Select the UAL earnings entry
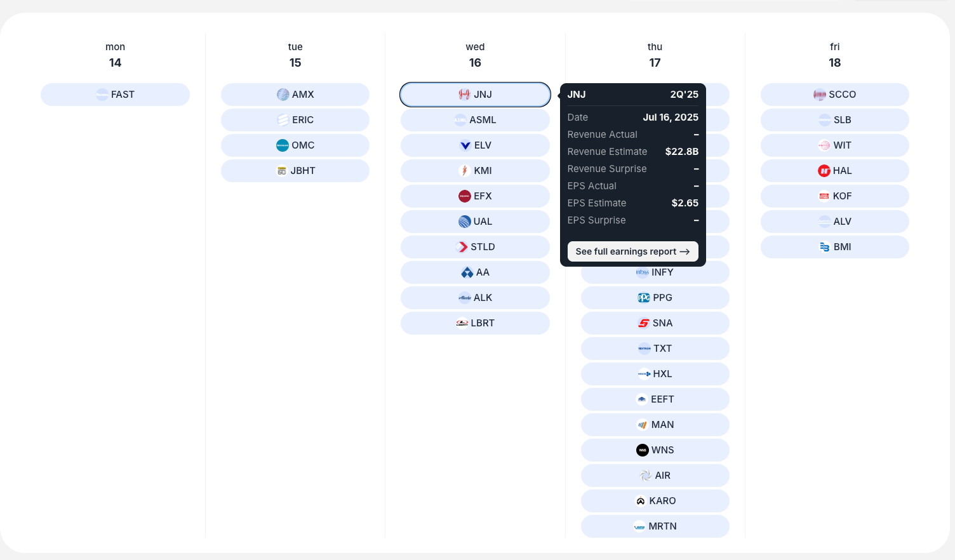This screenshot has height=560, width=955. [475, 222]
